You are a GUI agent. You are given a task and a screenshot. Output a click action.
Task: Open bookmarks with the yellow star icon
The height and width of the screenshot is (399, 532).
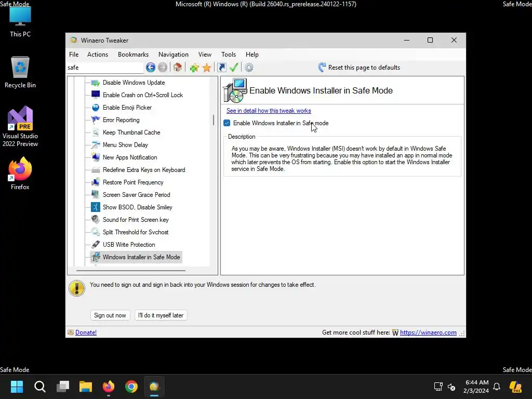pos(207,68)
